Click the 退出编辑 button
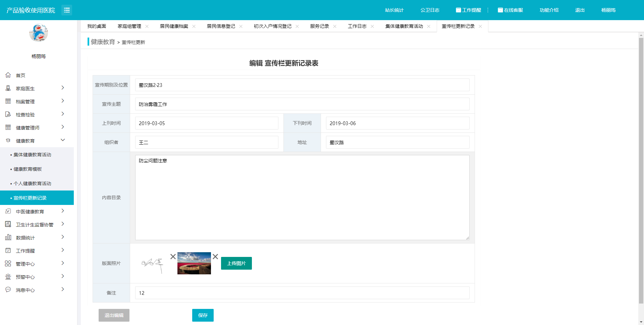The image size is (644, 325). pyautogui.click(x=114, y=315)
